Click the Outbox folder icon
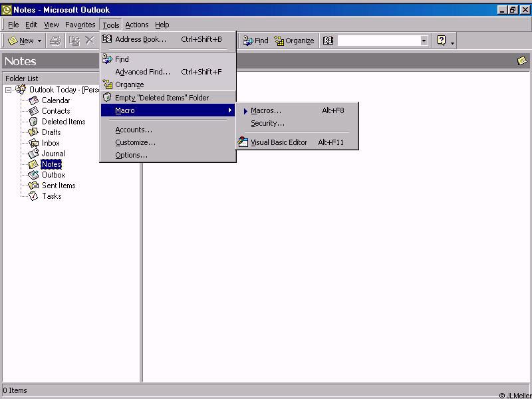Image resolution: width=532 pixels, height=399 pixels. pos(33,175)
